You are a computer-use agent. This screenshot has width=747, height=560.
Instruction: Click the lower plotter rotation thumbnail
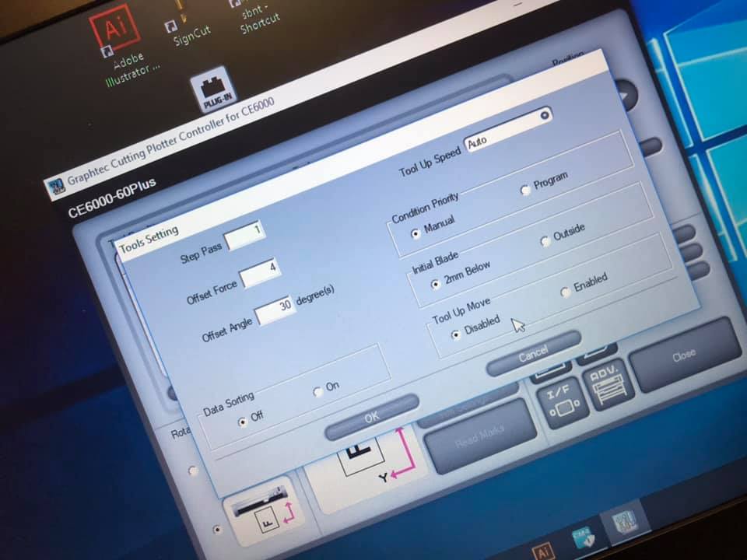click(265, 512)
